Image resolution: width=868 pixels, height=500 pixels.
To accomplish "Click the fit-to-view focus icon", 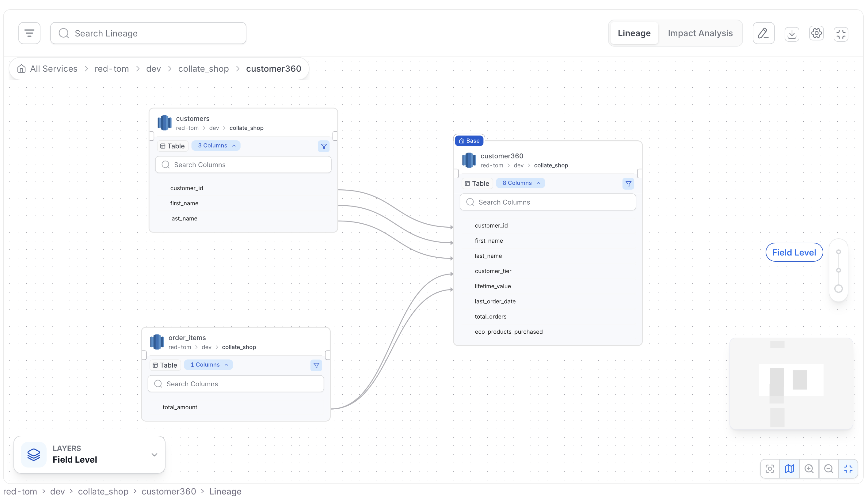I will pos(770,469).
